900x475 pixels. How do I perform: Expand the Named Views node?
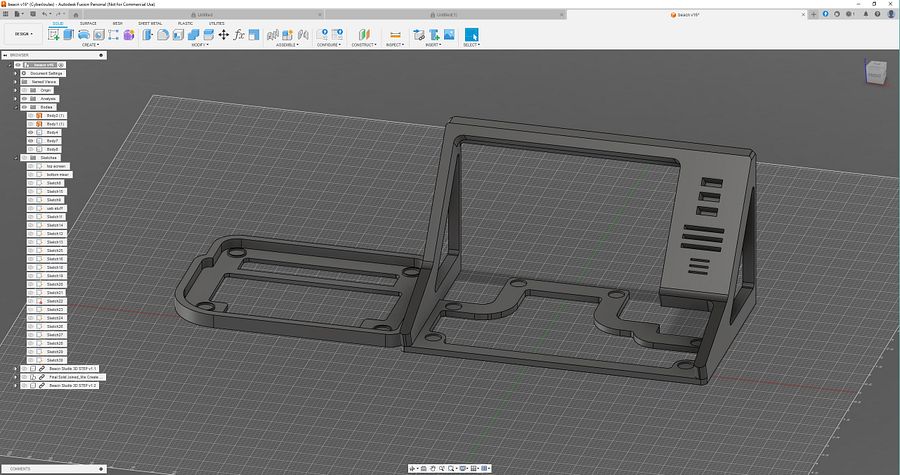(x=16, y=82)
